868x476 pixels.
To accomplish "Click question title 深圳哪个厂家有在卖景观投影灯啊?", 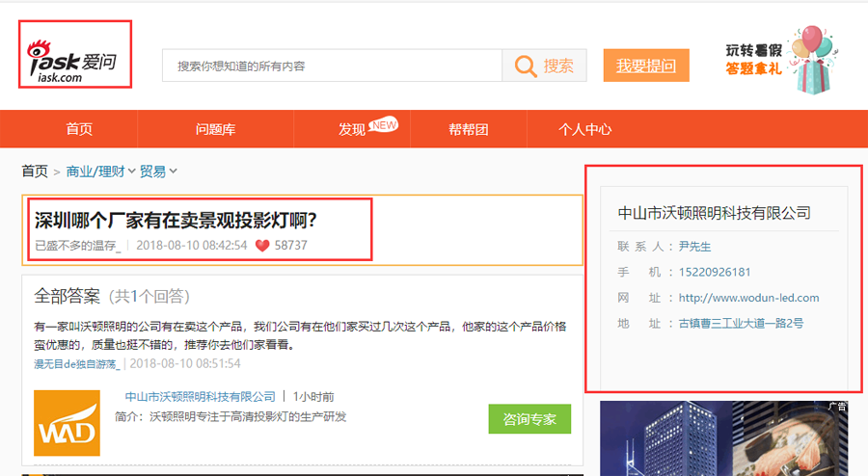I will click(x=176, y=220).
